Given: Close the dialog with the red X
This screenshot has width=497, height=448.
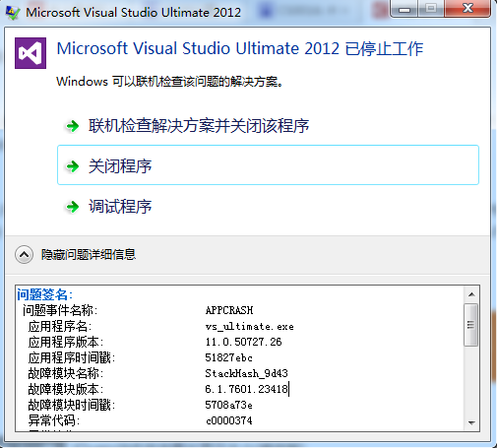Looking at the screenshot, I should tap(467, 9).
